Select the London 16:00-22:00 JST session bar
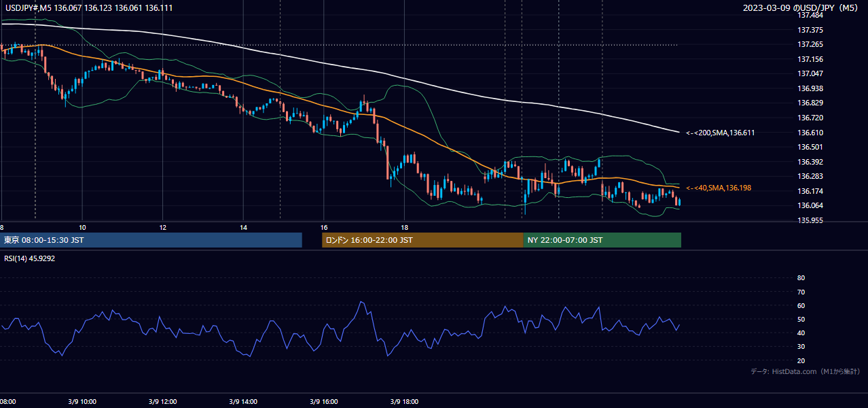 tap(422, 240)
